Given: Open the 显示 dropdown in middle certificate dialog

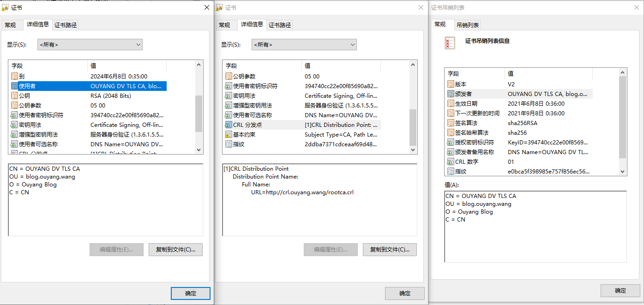Looking at the screenshot, I should pyautogui.click(x=304, y=45).
